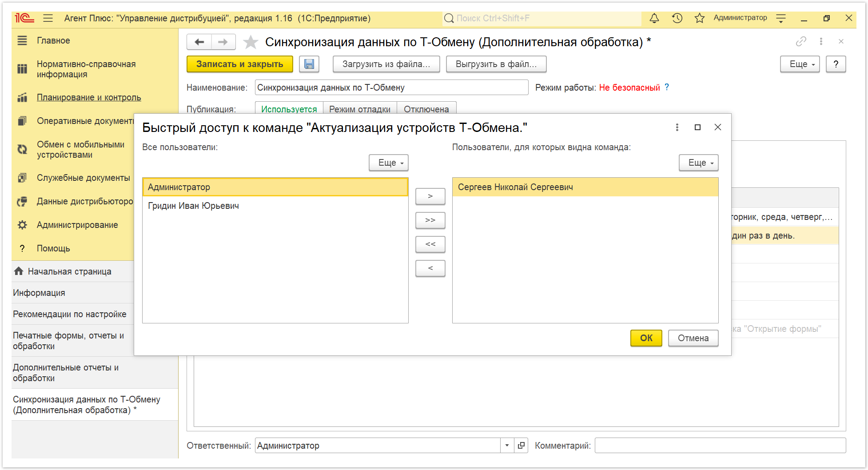Image resolution: width=868 pixels, height=470 pixels.
Task: Open Ответственный dropdown arrow
Action: [x=507, y=446]
